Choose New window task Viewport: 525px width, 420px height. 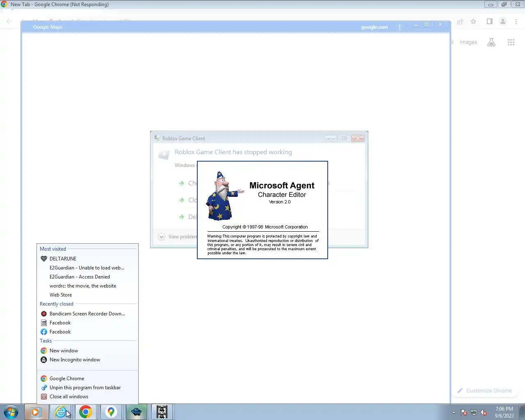87,351
